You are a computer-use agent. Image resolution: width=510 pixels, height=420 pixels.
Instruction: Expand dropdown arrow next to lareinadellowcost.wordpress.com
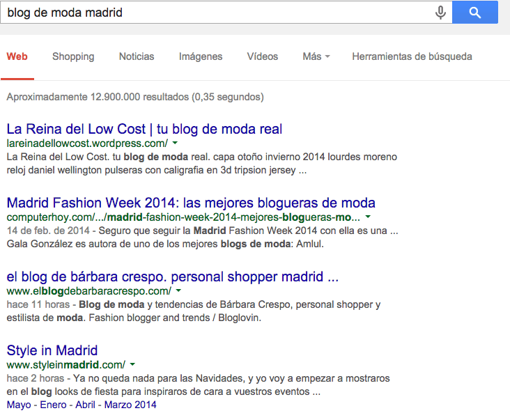click(174, 143)
